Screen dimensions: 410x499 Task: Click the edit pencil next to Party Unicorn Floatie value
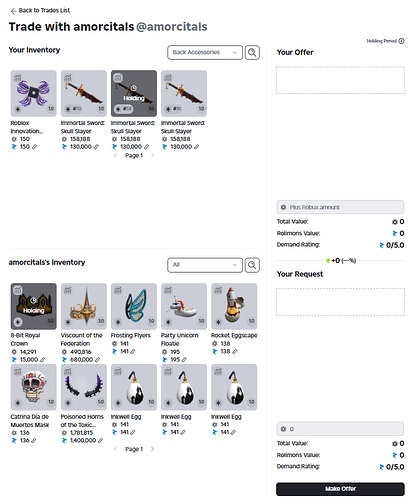184,360
